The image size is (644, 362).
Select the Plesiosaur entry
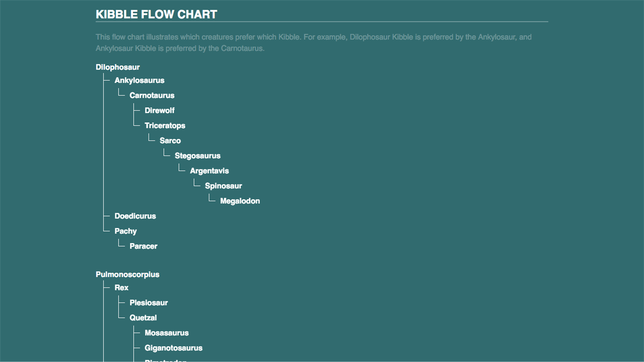point(148,303)
